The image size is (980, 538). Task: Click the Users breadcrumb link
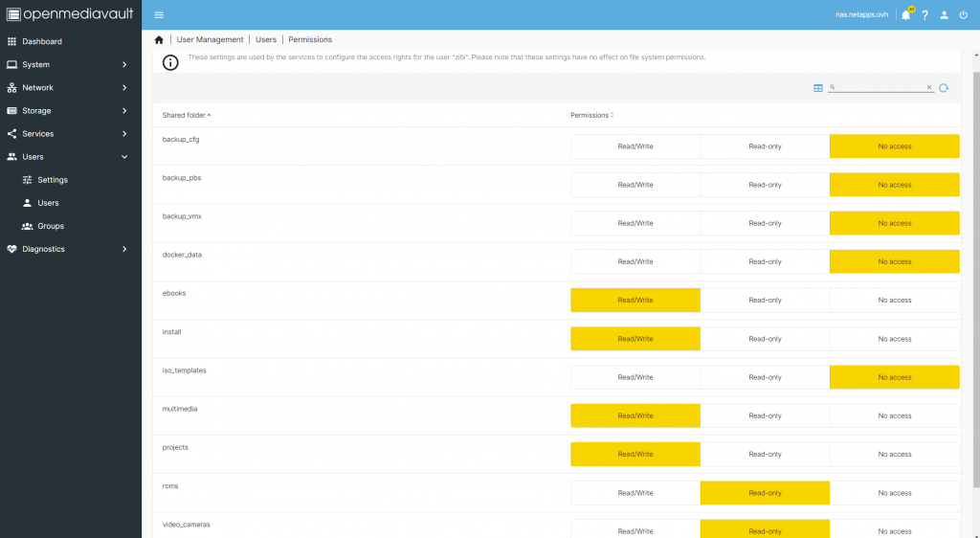click(266, 40)
